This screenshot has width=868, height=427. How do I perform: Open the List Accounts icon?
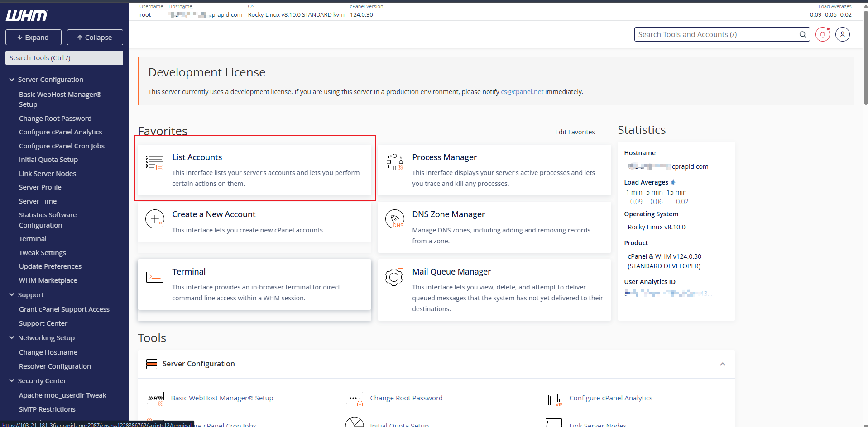click(x=154, y=162)
